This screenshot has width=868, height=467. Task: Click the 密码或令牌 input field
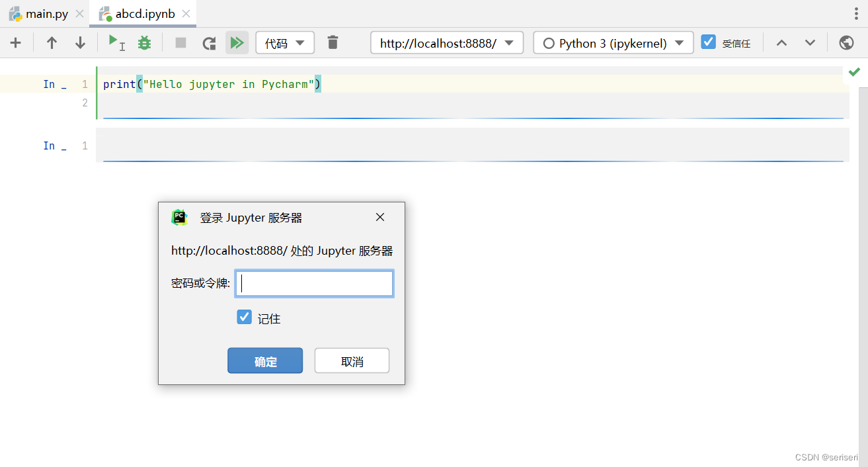[x=315, y=283]
